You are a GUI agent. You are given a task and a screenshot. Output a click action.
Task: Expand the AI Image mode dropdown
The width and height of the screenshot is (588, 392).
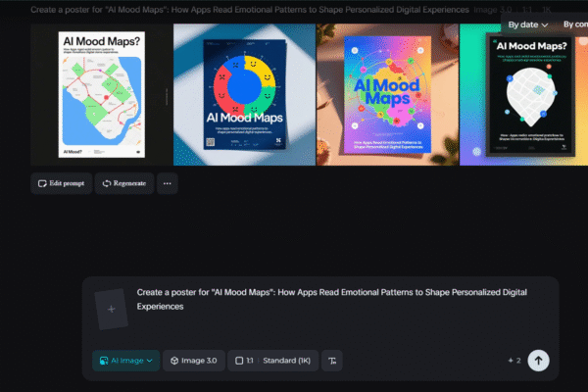click(x=125, y=361)
